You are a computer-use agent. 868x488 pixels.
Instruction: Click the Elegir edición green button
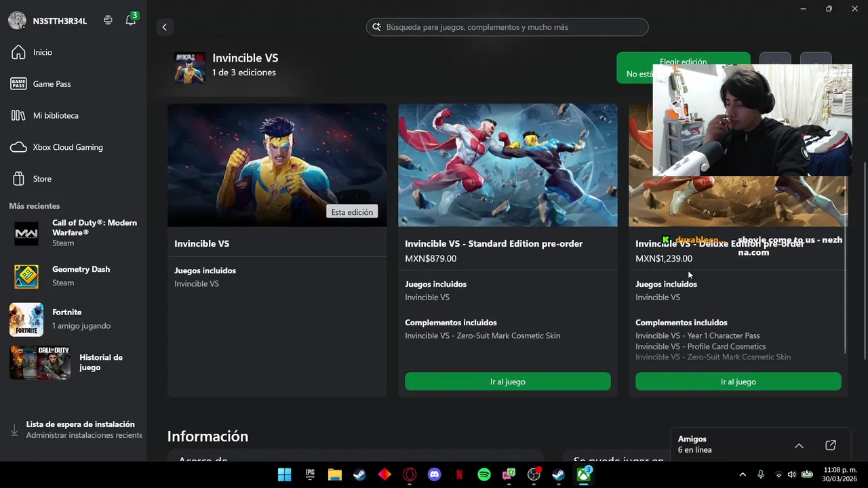(x=683, y=68)
